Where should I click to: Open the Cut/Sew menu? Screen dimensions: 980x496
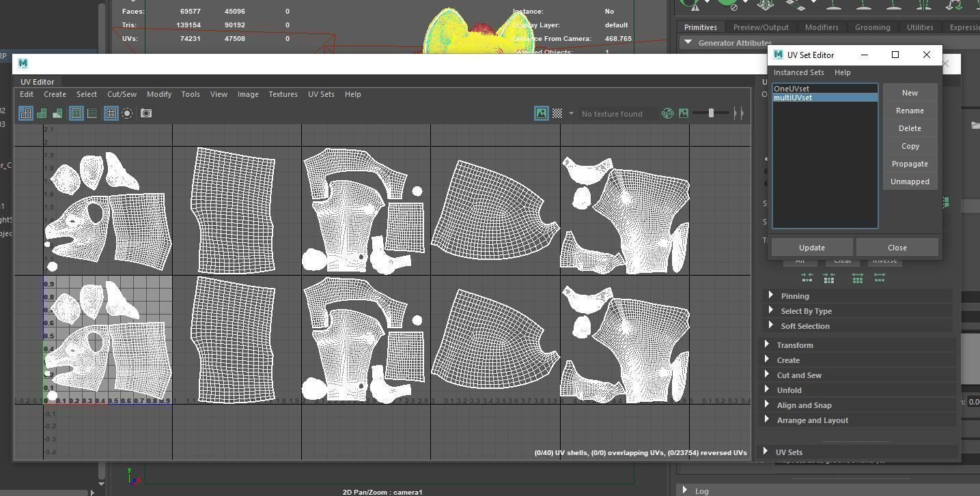click(x=122, y=94)
